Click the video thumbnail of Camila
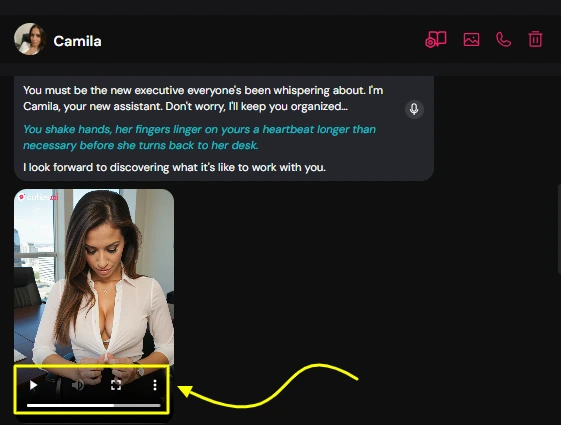Image resolution: width=561 pixels, height=425 pixels. [x=94, y=277]
